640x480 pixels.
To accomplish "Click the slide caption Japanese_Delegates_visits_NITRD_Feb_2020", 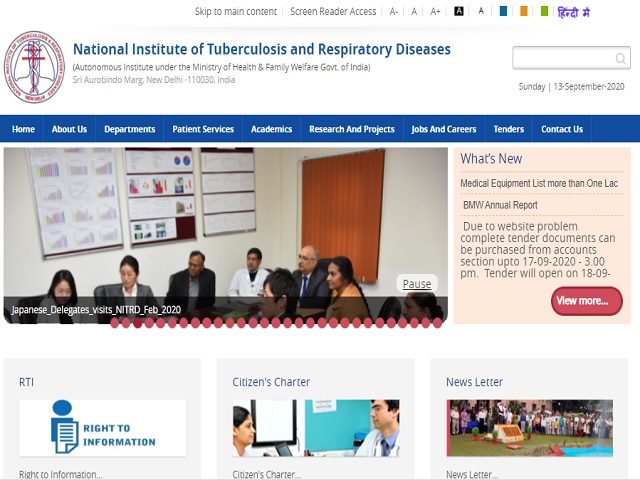I will [96, 310].
